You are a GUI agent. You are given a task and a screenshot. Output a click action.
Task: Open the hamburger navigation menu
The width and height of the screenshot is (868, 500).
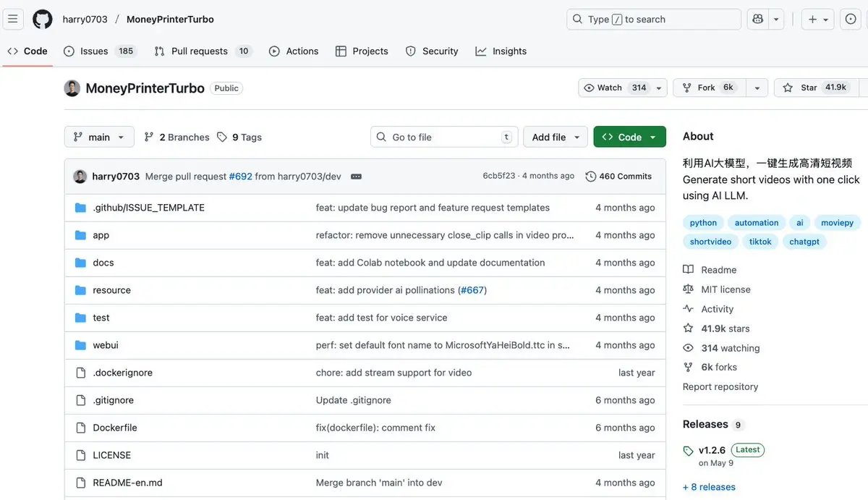[x=13, y=20]
